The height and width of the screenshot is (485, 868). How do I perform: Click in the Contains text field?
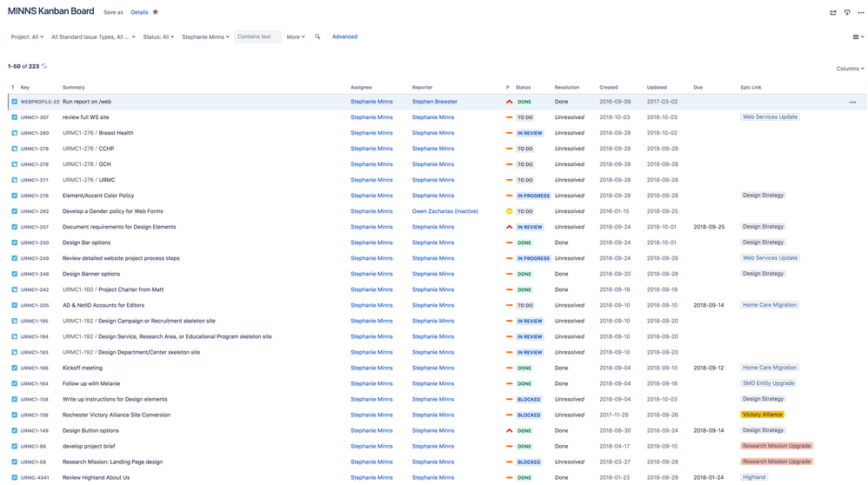coord(257,37)
